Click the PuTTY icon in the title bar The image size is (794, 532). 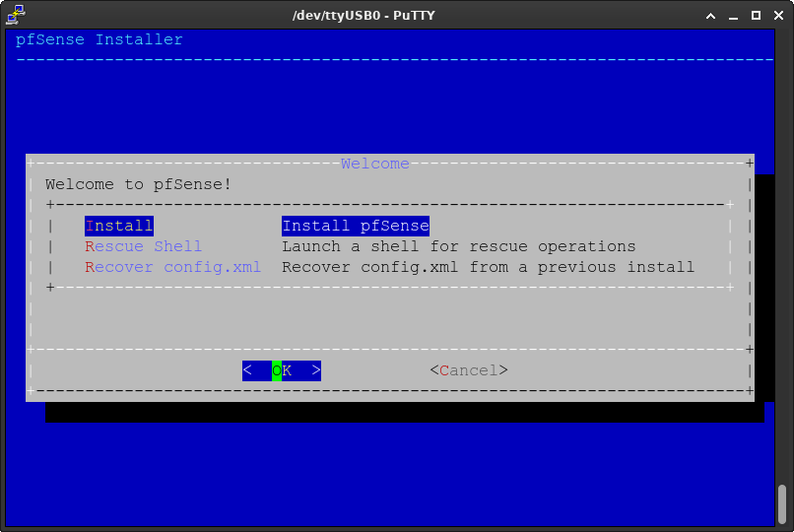click(16, 15)
